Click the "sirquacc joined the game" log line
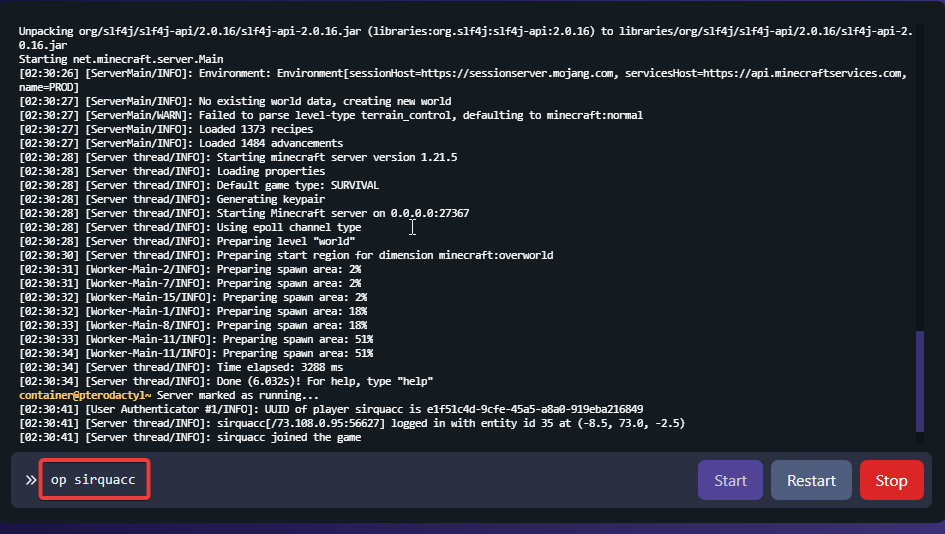The height and width of the screenshot is (534, 945). pos(190,438)
